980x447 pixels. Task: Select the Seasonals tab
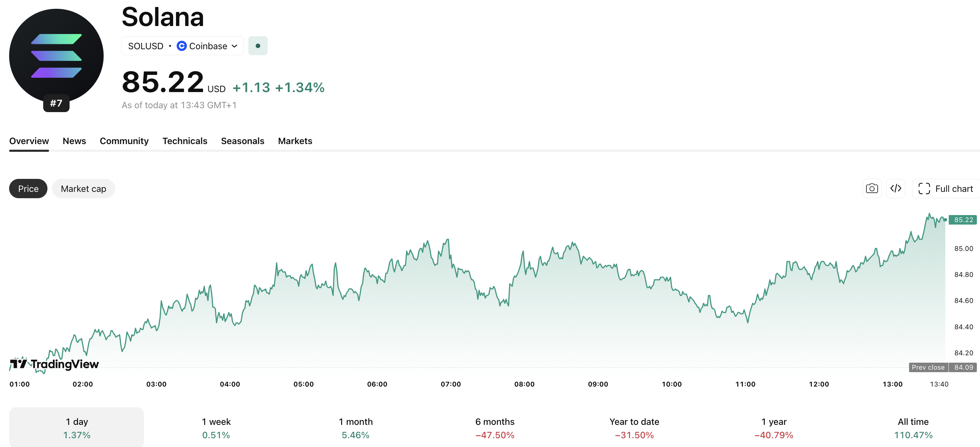coord(243,141)
